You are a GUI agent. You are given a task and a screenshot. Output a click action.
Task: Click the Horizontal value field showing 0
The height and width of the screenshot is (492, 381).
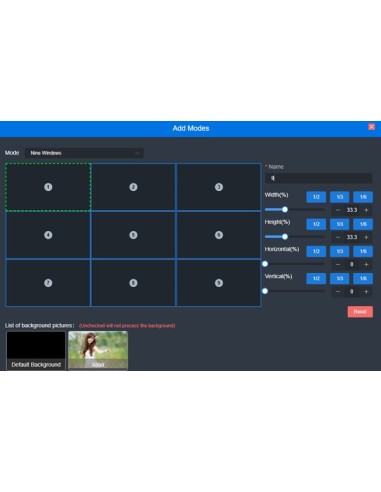coord(352,264)
